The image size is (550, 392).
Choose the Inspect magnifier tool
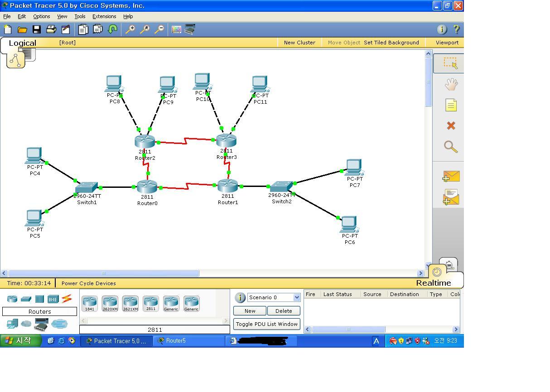[x=451, y=147]
